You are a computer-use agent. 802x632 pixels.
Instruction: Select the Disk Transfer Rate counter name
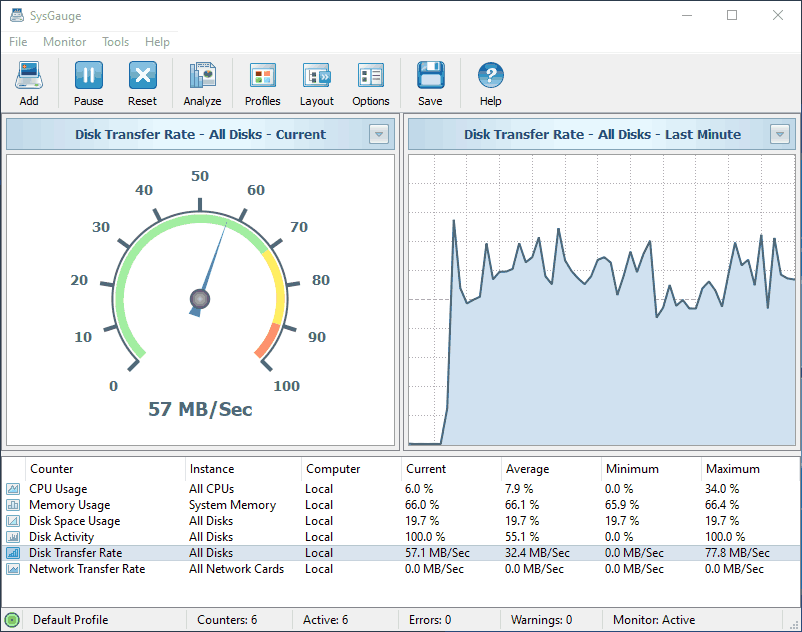[76, 553]
